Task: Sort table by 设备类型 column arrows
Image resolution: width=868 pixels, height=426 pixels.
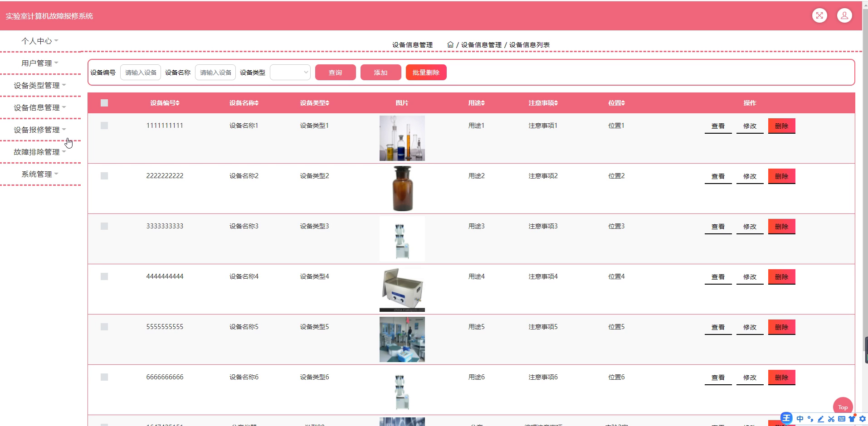Action: coord(327,103)
